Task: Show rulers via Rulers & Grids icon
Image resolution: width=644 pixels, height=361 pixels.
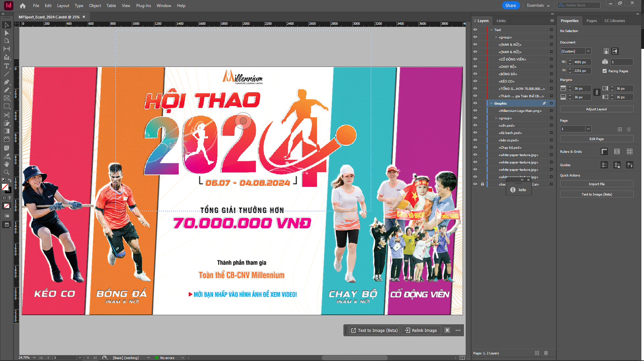Action: (x=604, y=152)
